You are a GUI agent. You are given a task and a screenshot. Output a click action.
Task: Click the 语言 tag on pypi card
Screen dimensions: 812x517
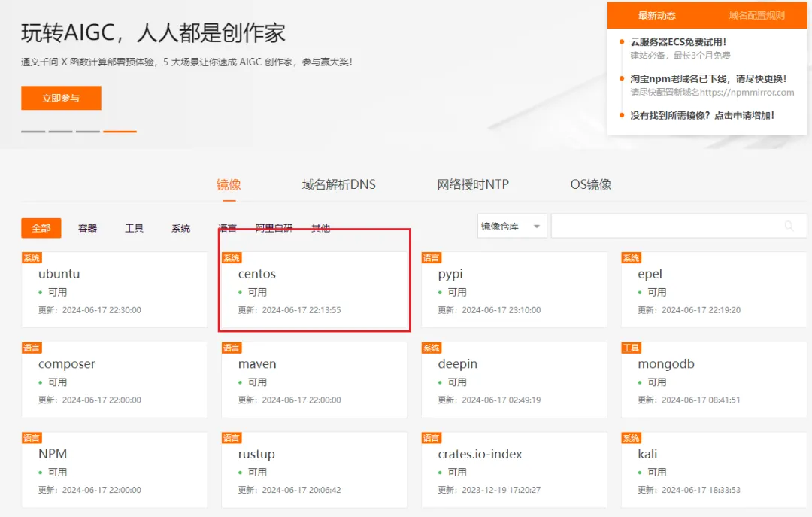click(432, 258)
